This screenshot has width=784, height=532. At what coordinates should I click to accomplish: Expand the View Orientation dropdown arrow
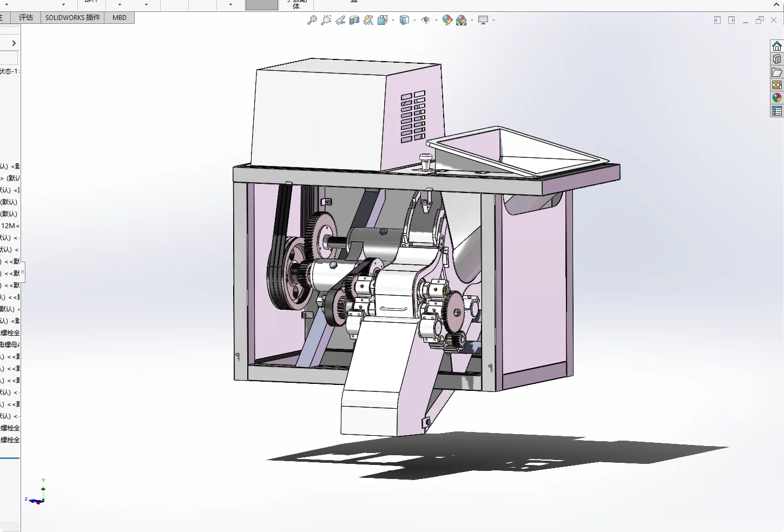(393, 20)
